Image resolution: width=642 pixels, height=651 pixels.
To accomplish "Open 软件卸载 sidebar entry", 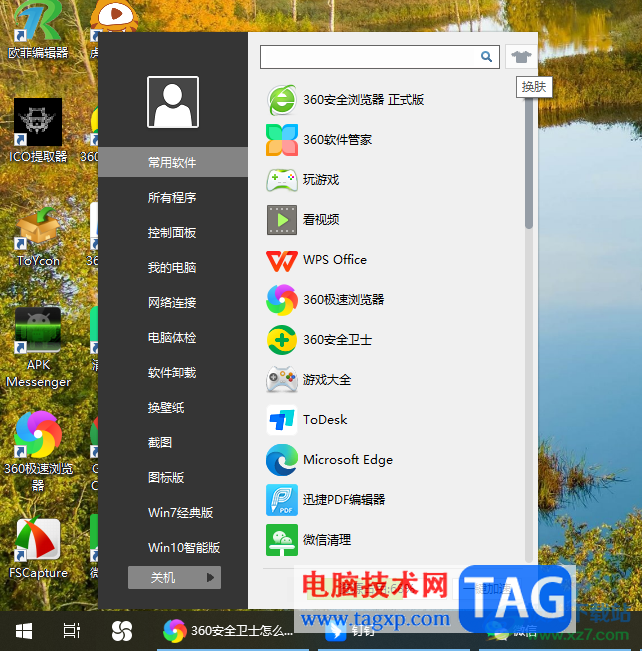I will pyautogui.click(x=173, y=372).
